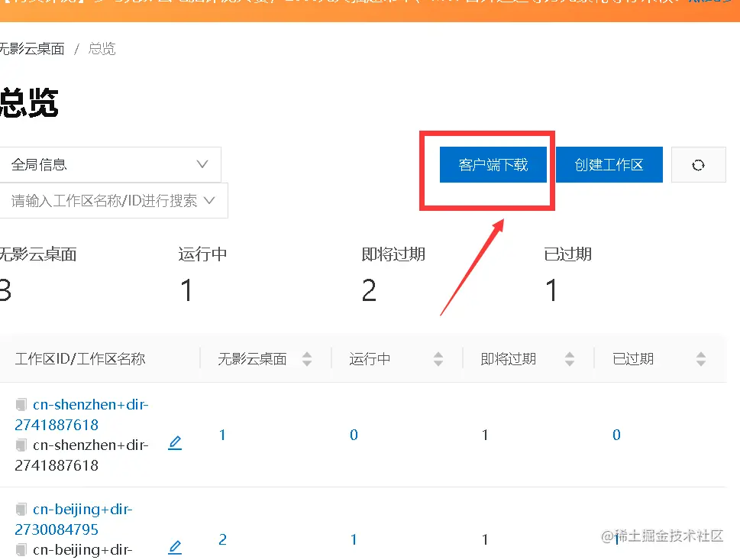Click the 工作区ID/工作区名称 column header
Viewport: 740px width, 560px height.
tap(80, 359)
